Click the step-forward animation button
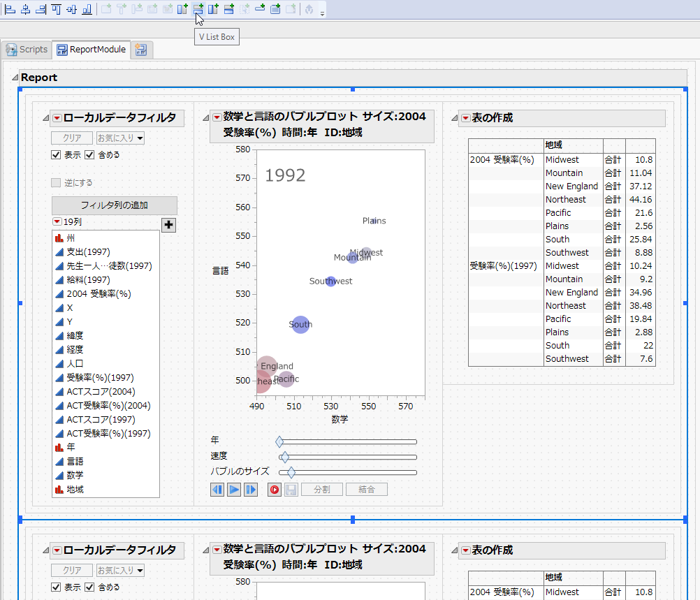This screenshot has height=600, width=700. [249, 489]
